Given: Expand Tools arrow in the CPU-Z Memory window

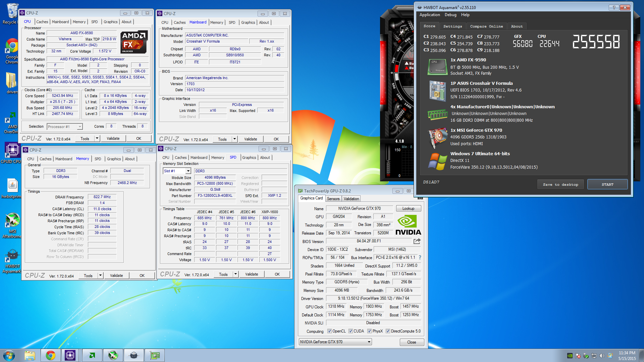Looking at the screenshot, I should click(100, 276).
